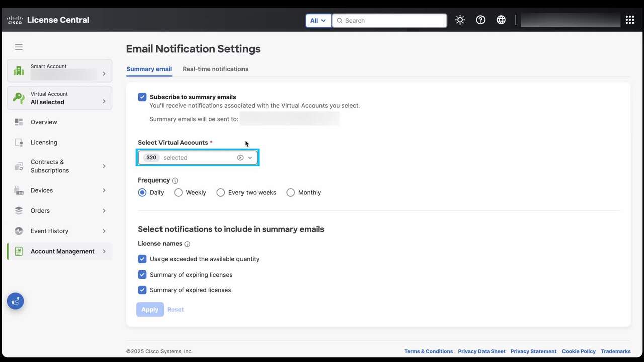Switch to Real-time notifications tab

215,69
